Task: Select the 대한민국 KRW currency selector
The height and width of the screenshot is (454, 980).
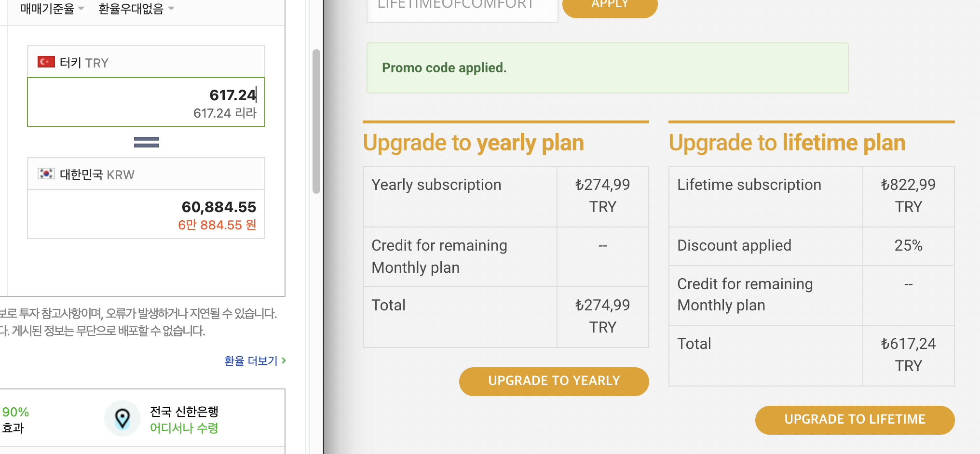Action: click(146, 174)
